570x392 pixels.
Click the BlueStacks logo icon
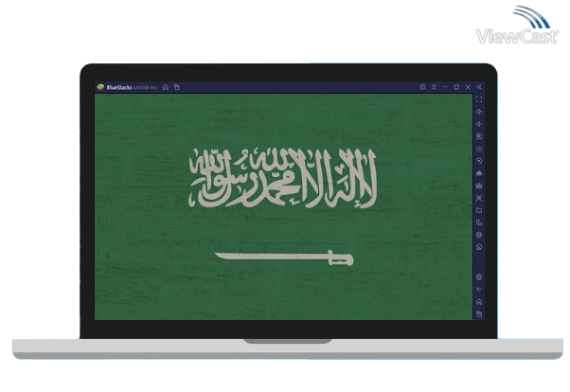click(100, 87)
